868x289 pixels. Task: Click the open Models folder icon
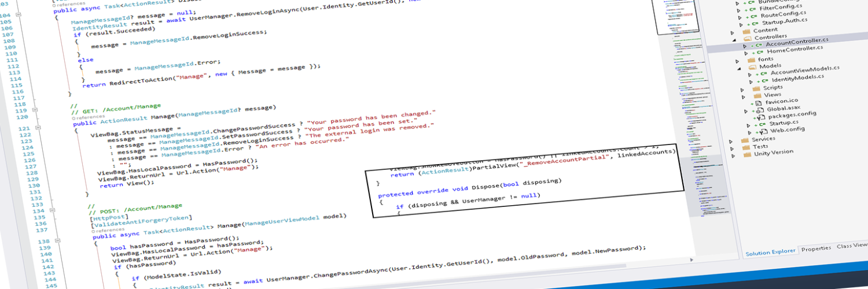[x=751, y=66]
